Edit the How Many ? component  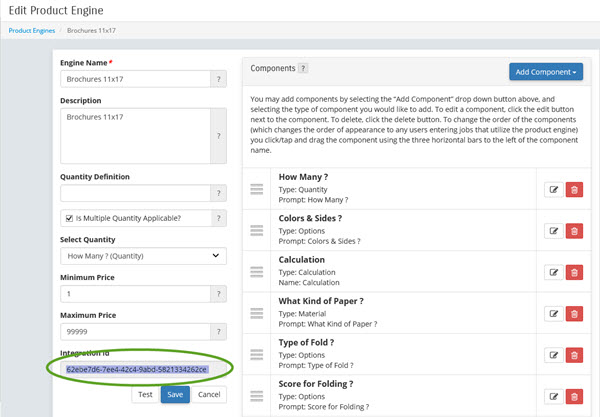(x=554, y=189)
